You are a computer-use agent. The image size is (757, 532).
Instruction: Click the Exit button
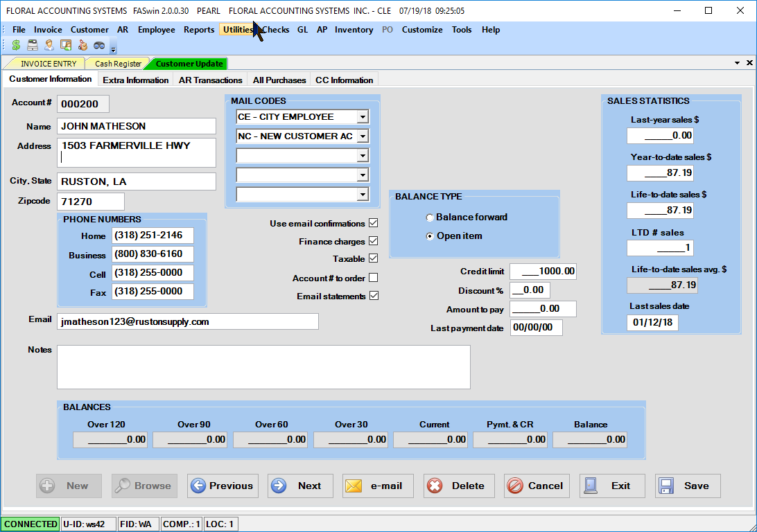coord(612,486)
